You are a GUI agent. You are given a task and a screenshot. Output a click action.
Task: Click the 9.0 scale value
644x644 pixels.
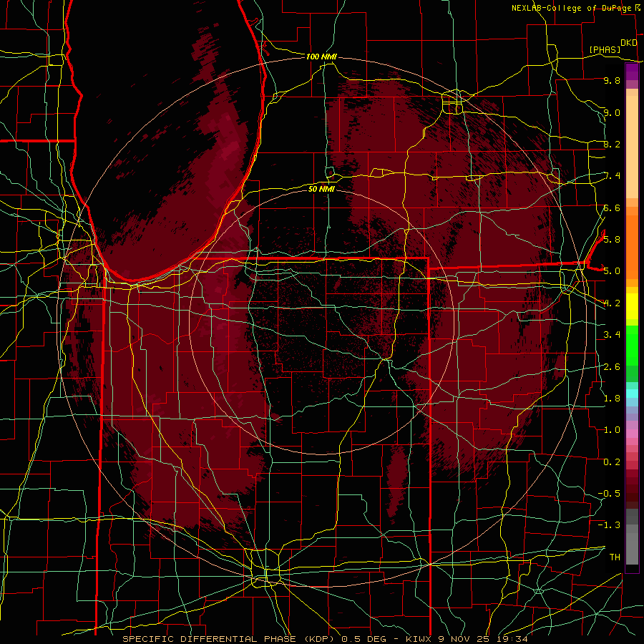(612, 112)
